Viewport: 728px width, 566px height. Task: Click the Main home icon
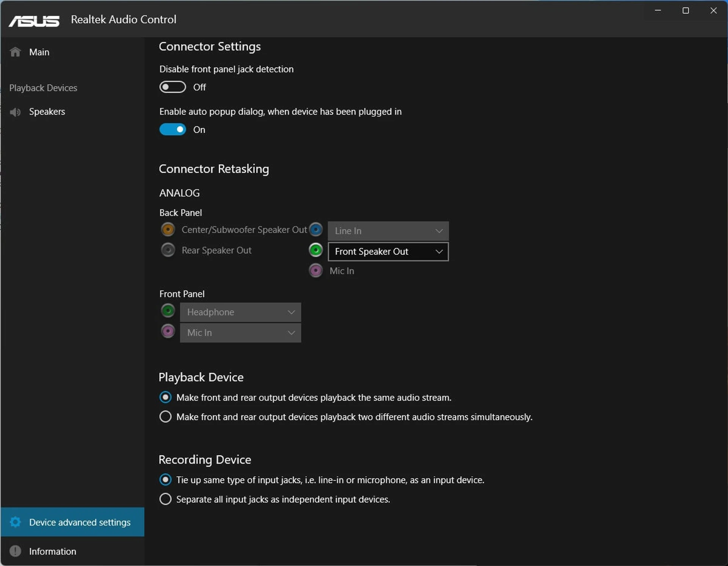pyautogui.click(x=15, y=52)
